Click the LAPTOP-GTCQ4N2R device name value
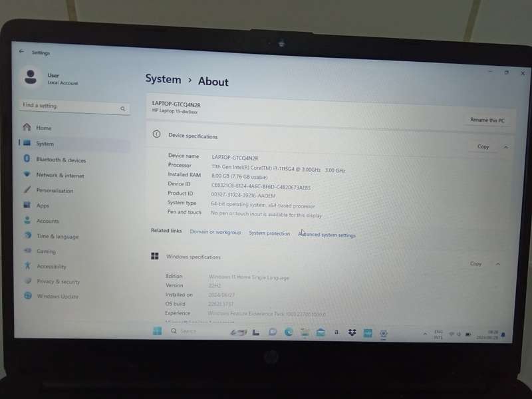 coord(235,158)
